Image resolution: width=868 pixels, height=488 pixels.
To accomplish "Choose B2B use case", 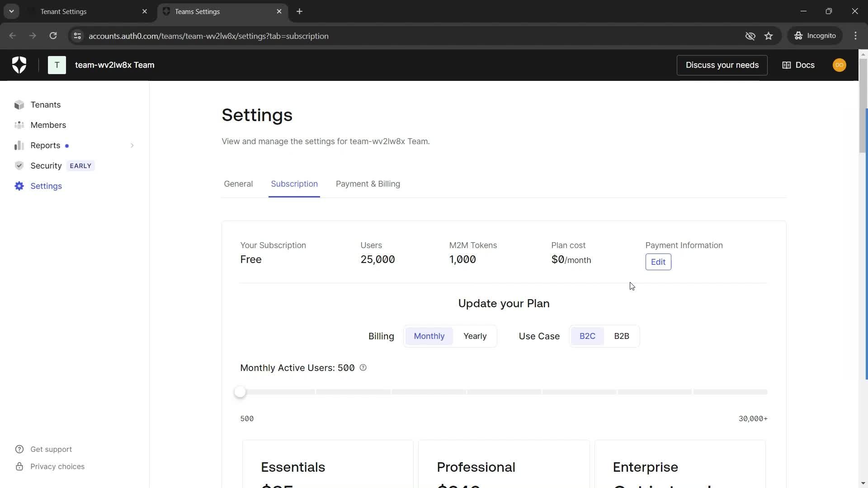I will [x=621, y=336].
